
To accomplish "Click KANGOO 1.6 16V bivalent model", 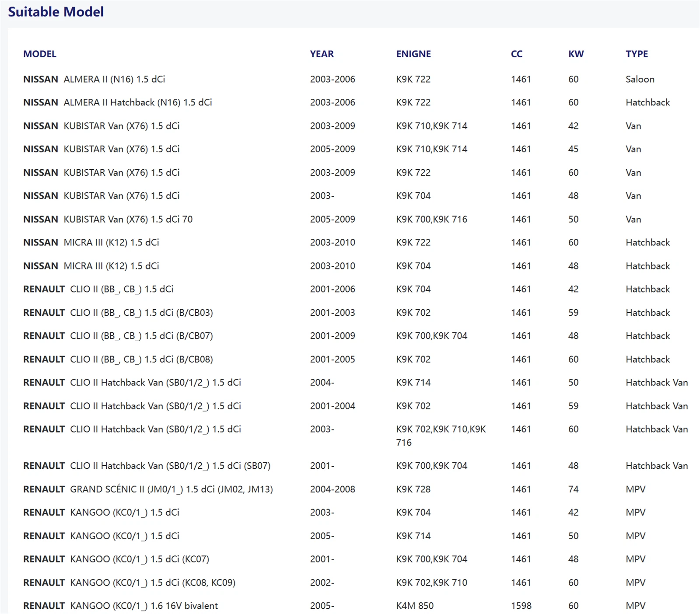I will 121,606.
